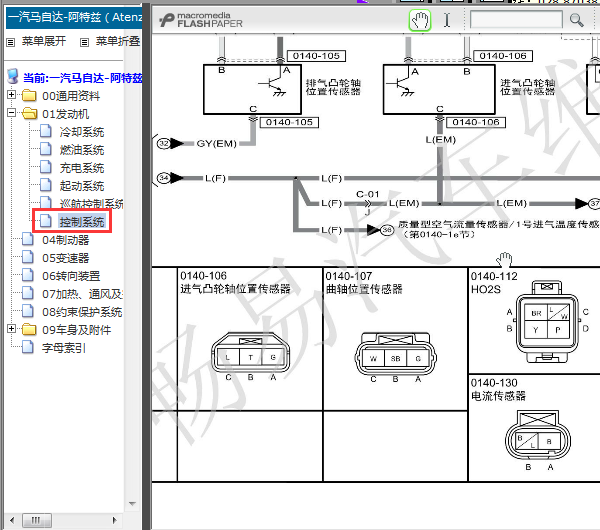Click the 燃油系统 document icon
The width and height of the screenshot is (600, 530).
coord(46,149)
